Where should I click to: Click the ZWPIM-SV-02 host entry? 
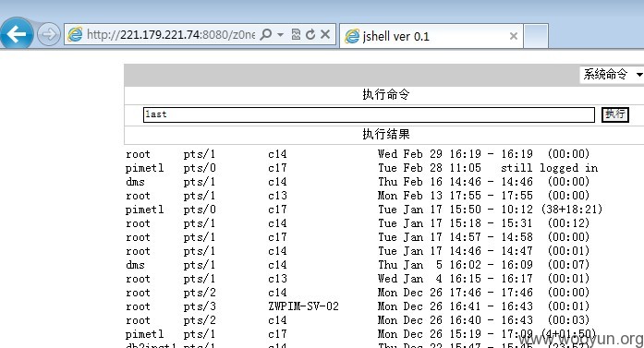point(303,306)
